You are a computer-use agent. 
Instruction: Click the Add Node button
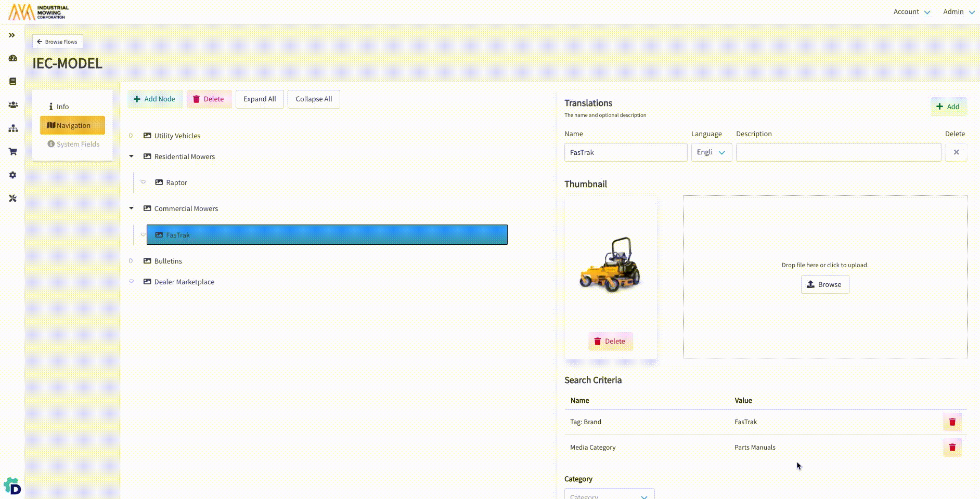point(154,99)
